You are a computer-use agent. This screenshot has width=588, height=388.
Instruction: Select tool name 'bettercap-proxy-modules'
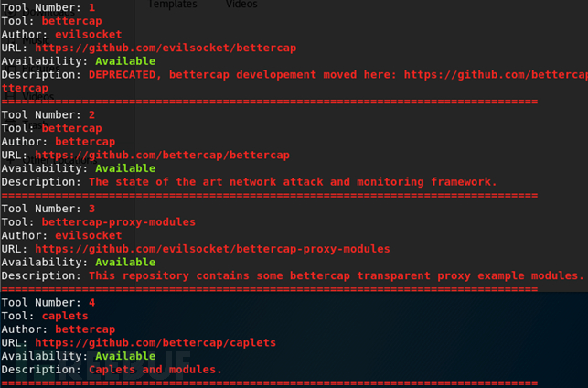click(119, 222)
